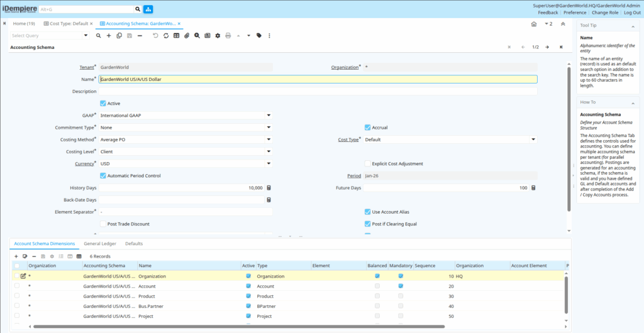644x333 pixels.
Task: Uncheck the Accrual checkbox
Action: (367, 128)
